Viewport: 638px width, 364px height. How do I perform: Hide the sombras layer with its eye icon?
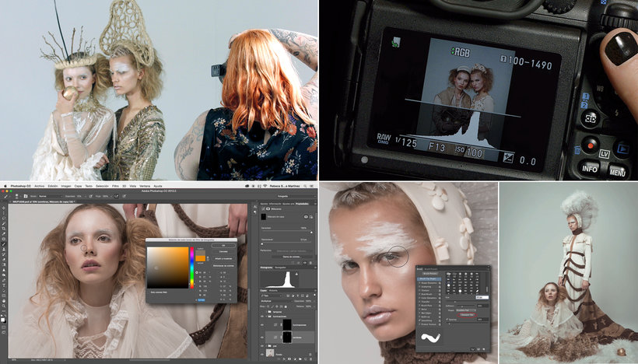click(x=262, y=337)
